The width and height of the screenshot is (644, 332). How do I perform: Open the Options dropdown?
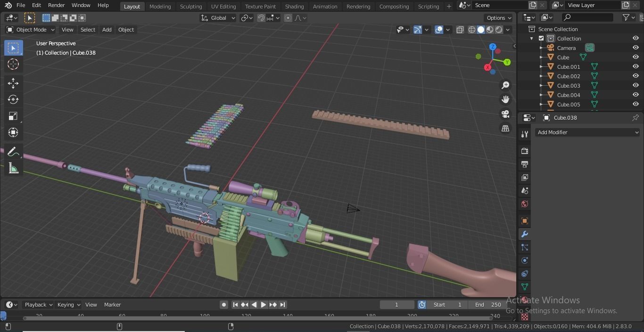[499, 18]
